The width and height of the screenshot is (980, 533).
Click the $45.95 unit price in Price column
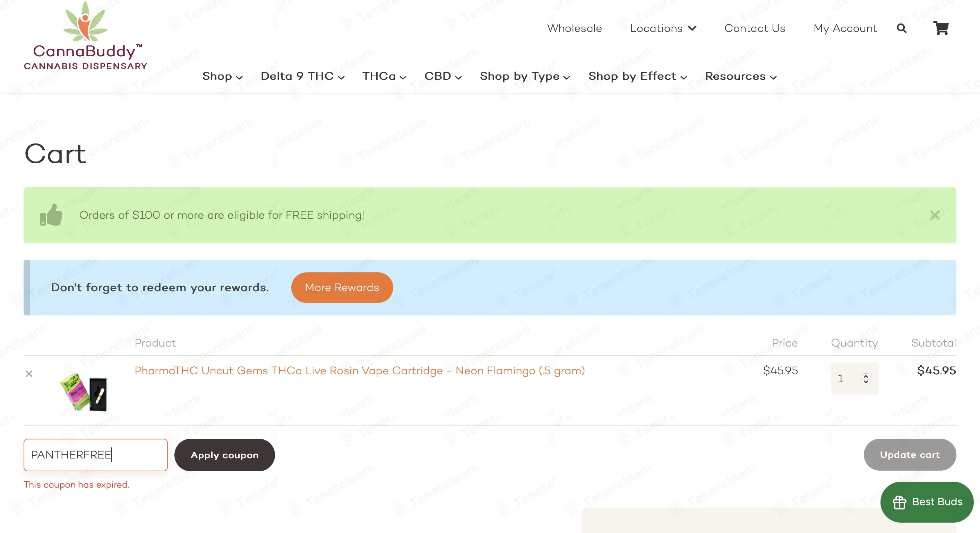click(780, 370)
